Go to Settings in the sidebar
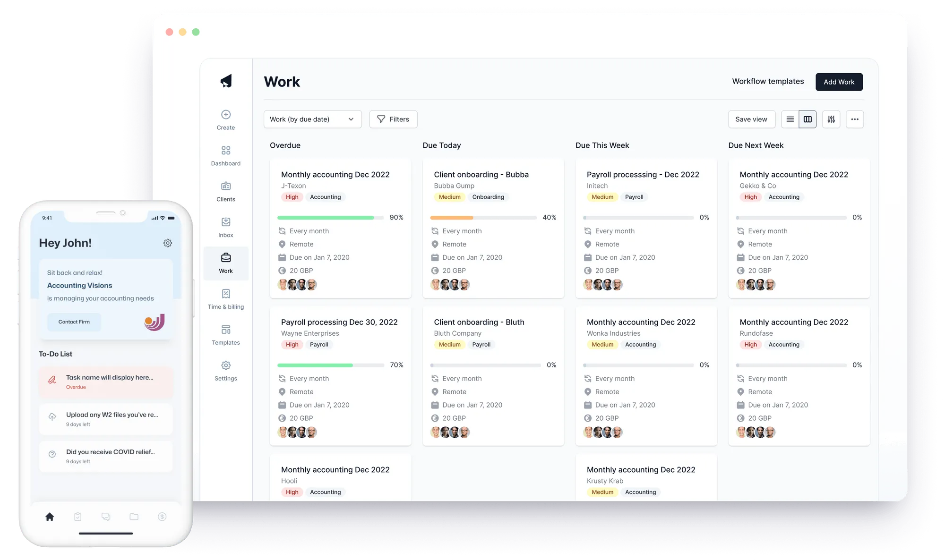The width and height of the screenshot is (945, 560). pyautogui.click(x=225, y=365)
